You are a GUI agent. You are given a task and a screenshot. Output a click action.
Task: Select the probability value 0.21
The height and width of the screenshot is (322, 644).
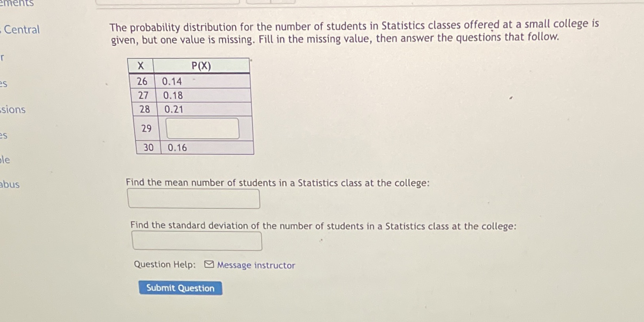(173, 109)
